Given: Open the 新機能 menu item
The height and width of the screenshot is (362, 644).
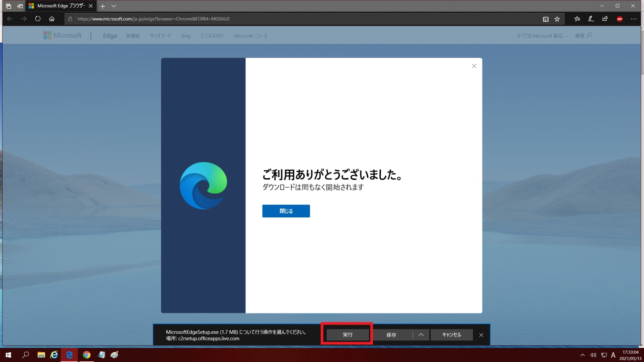Looking at the screenshot, I should pyautogui.click(x=133, y=36).
